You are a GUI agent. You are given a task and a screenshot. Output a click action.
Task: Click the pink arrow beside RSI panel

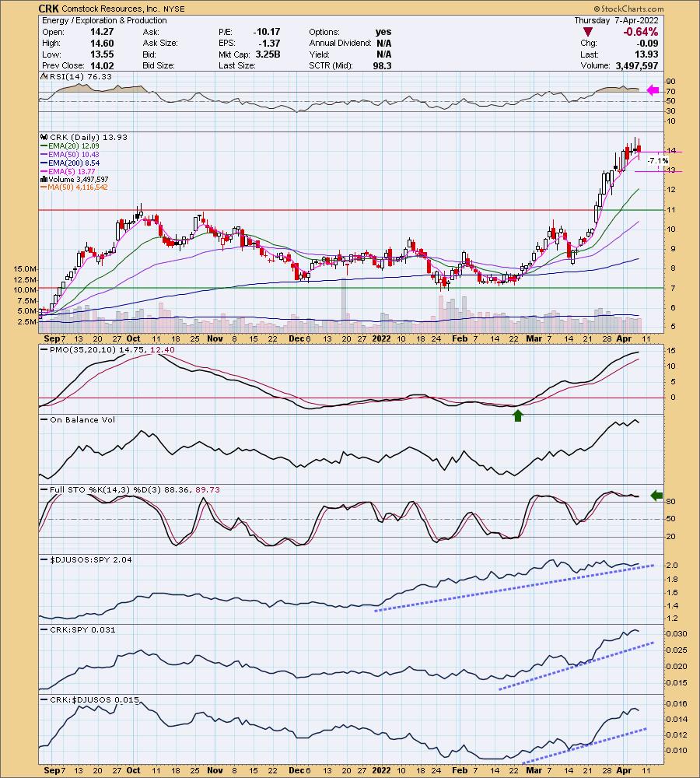click(x=653, y=90)
